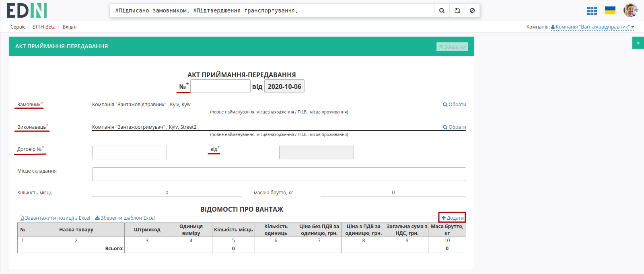Click the масою брутто value field

pos(393,192)
